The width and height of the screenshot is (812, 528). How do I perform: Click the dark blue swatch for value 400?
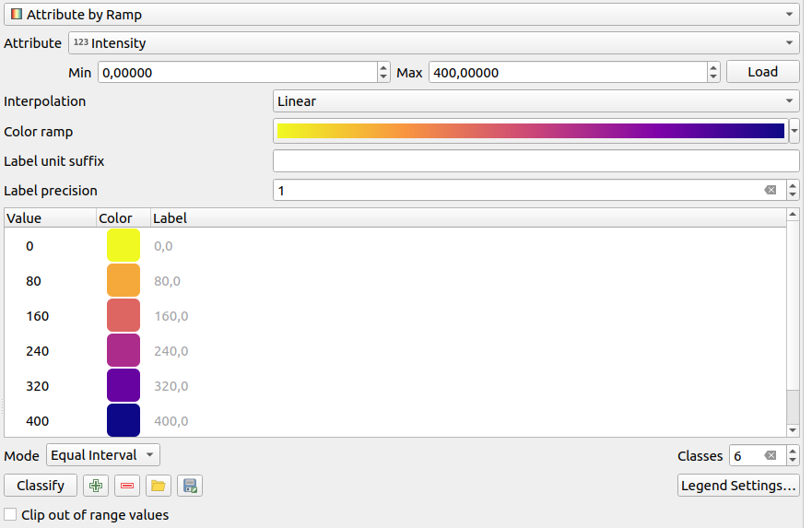click(124, 421)
